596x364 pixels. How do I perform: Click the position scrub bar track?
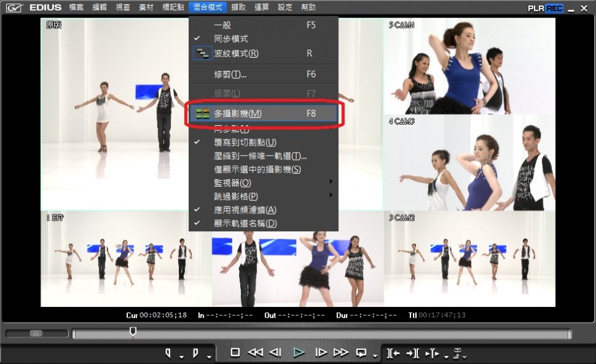(322, 334)
